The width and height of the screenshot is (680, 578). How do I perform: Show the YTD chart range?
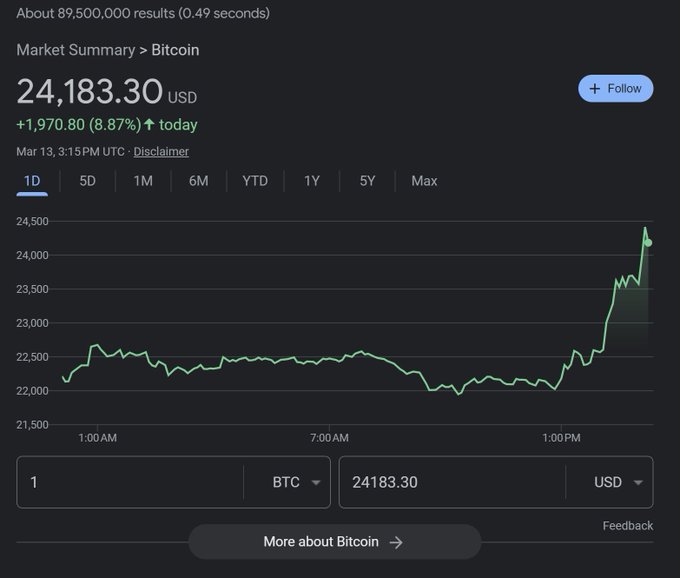(x=255, y=181)
